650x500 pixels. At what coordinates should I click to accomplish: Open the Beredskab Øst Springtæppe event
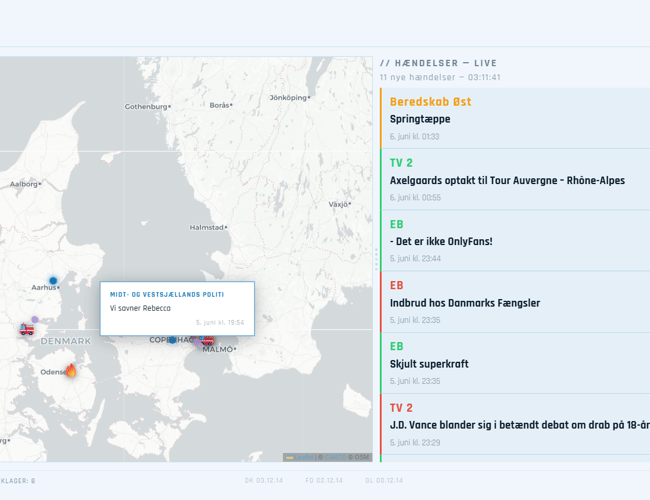point(515,118)
